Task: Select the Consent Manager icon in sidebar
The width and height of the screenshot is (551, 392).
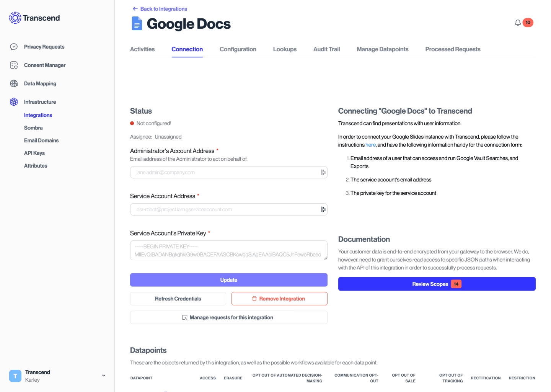Action: [14, 65]
